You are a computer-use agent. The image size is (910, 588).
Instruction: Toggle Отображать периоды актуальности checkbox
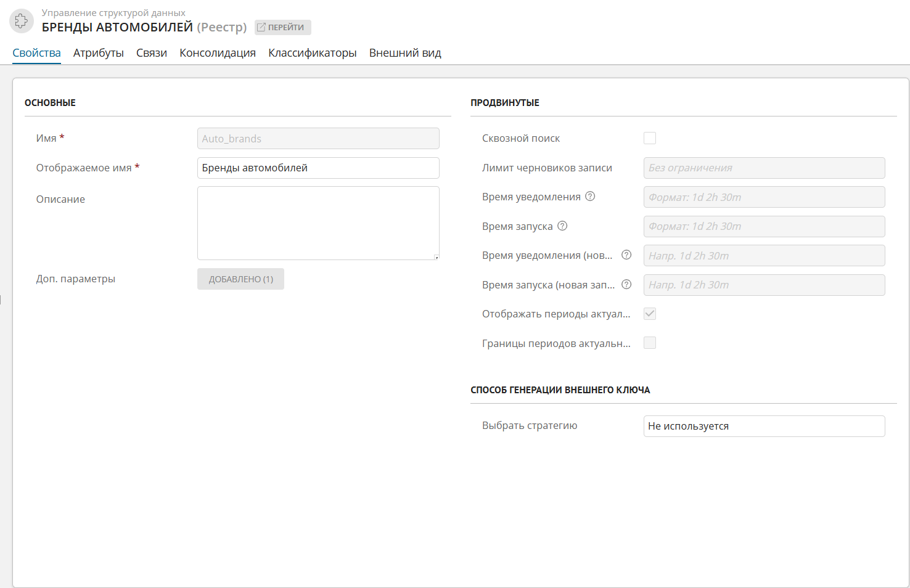click(650, 314)
